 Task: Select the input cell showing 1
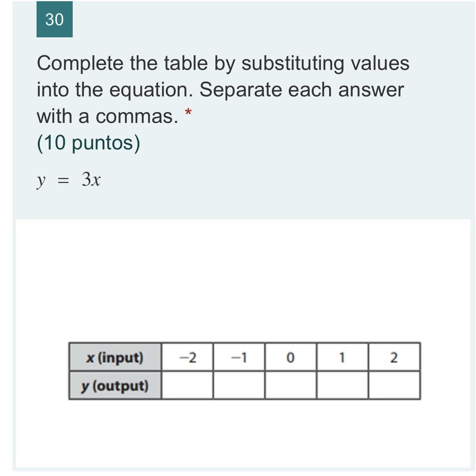coord(342,357)
